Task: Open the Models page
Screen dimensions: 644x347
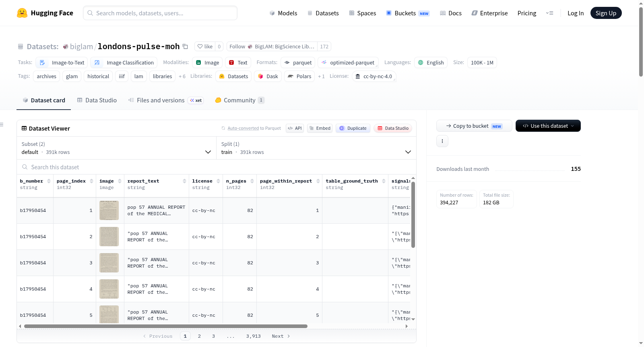Action: (283, 13)
